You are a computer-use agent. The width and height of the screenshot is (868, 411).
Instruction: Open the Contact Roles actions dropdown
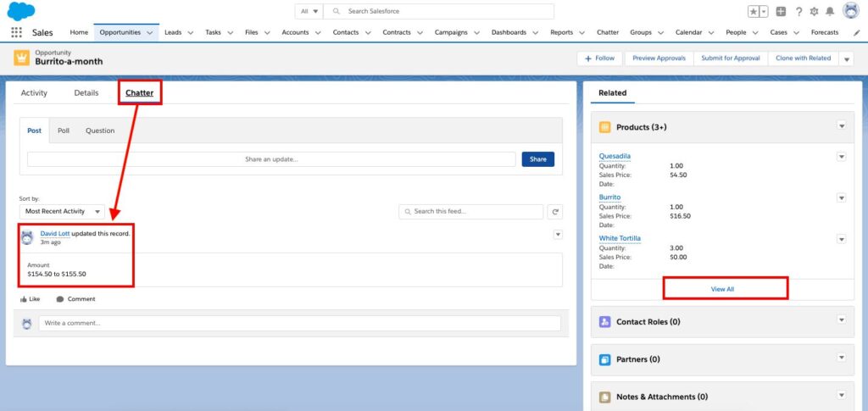click(842, 319)
